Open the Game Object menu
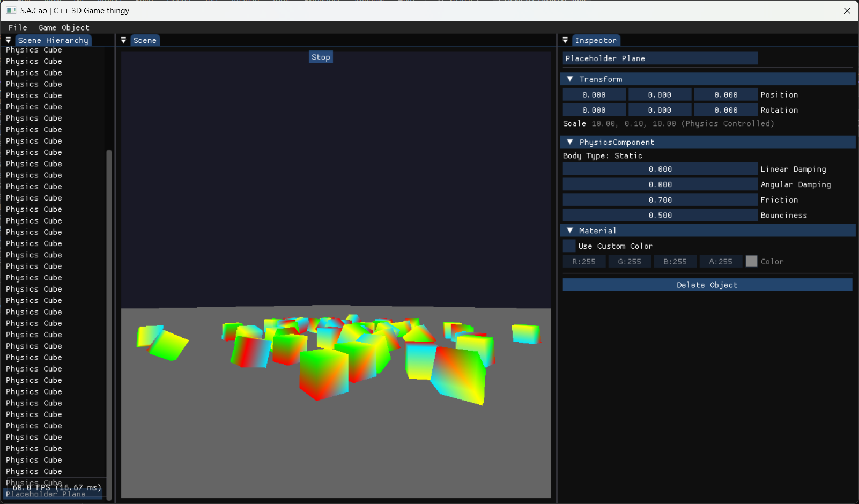The image size is (859, 504). (64, 27)
